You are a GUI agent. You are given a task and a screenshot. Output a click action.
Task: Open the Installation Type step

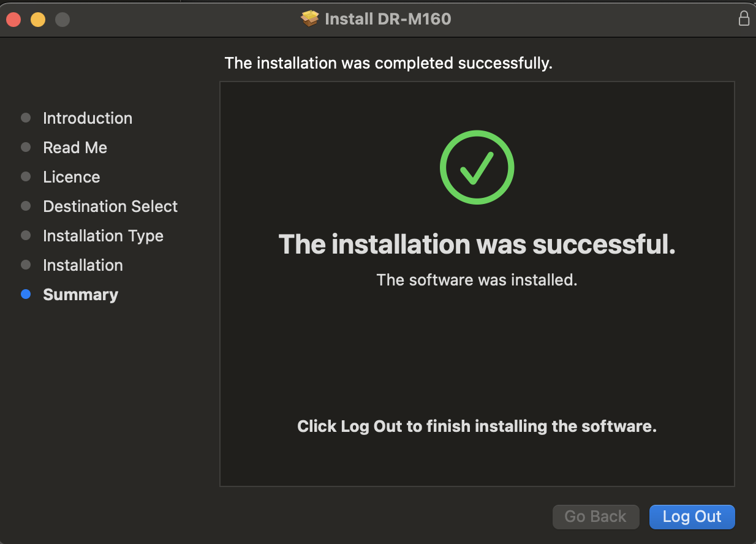103,235
